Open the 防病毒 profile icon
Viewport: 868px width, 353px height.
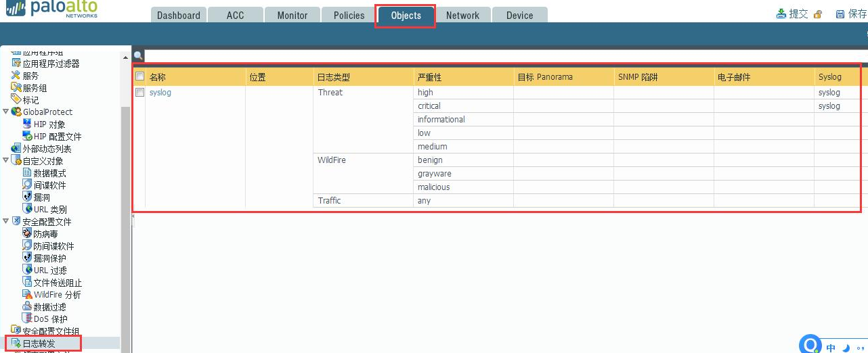click(27, 233)
